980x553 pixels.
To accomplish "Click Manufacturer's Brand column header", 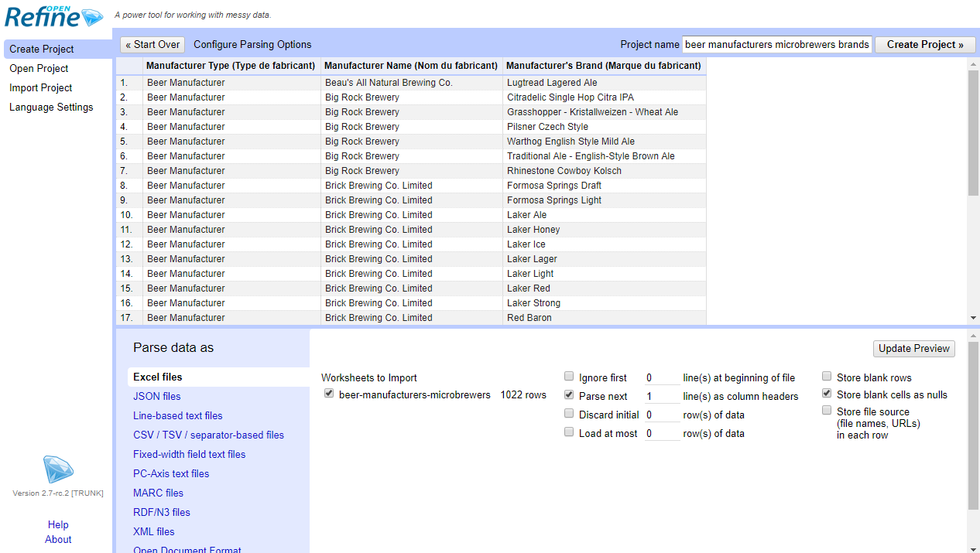I will [604, 66].
